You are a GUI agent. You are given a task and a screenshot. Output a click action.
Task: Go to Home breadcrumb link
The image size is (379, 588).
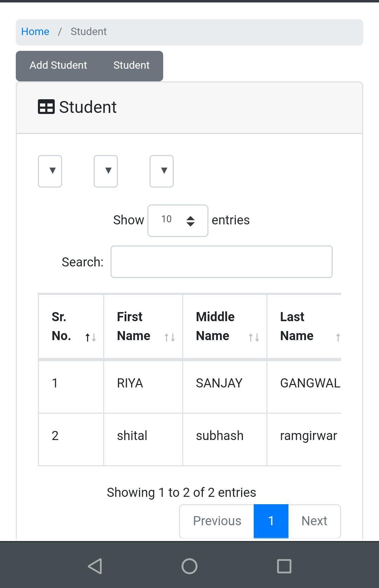click(35, 32)
